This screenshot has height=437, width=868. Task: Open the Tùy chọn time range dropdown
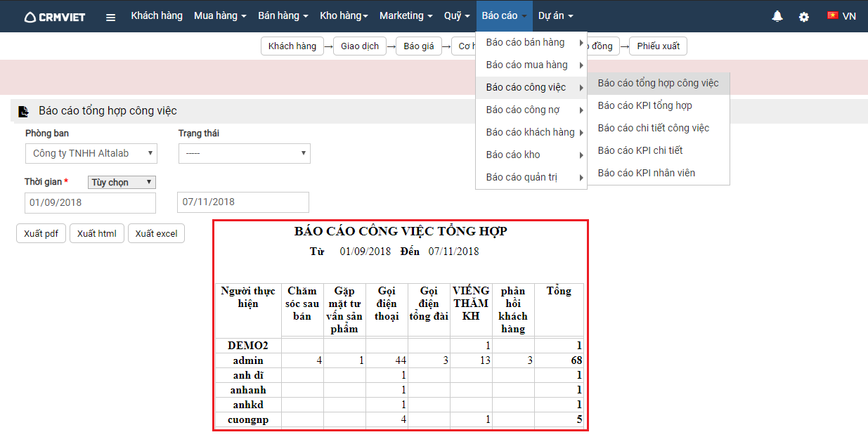click(x=122, y=183)
